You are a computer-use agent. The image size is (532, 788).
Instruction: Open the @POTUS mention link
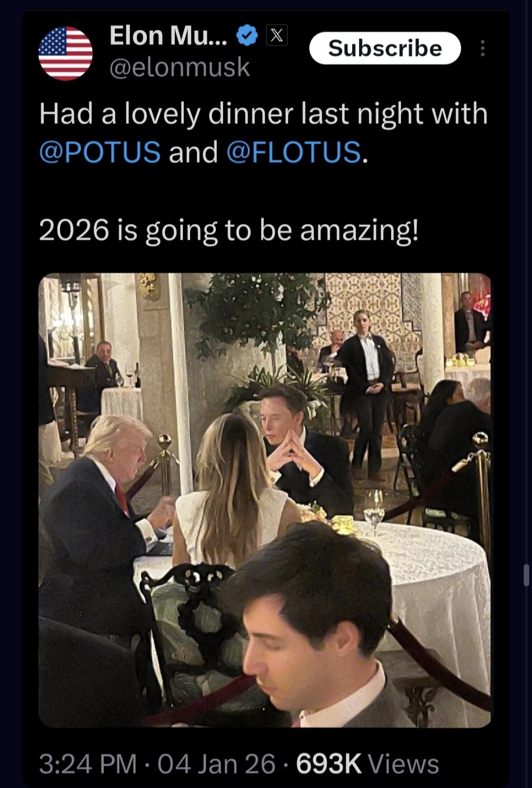tap(100, 152)
